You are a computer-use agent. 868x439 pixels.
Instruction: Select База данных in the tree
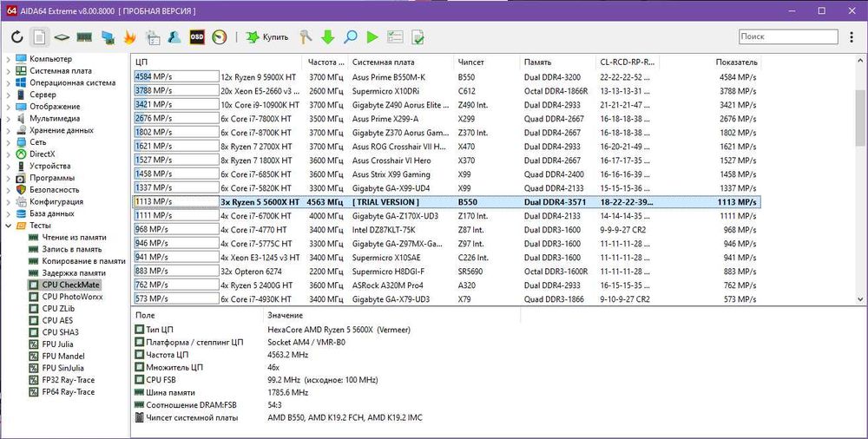(x=51, y=213)
